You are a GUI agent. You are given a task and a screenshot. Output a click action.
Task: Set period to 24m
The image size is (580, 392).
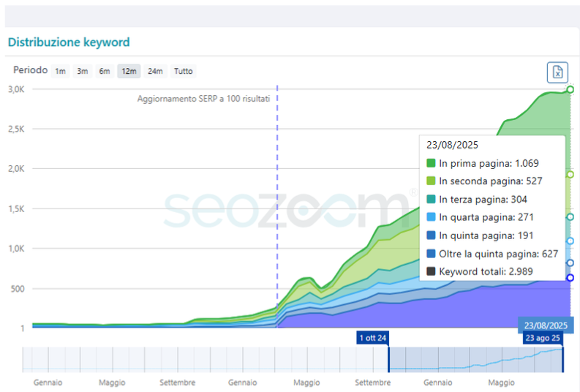click(155, 71)
